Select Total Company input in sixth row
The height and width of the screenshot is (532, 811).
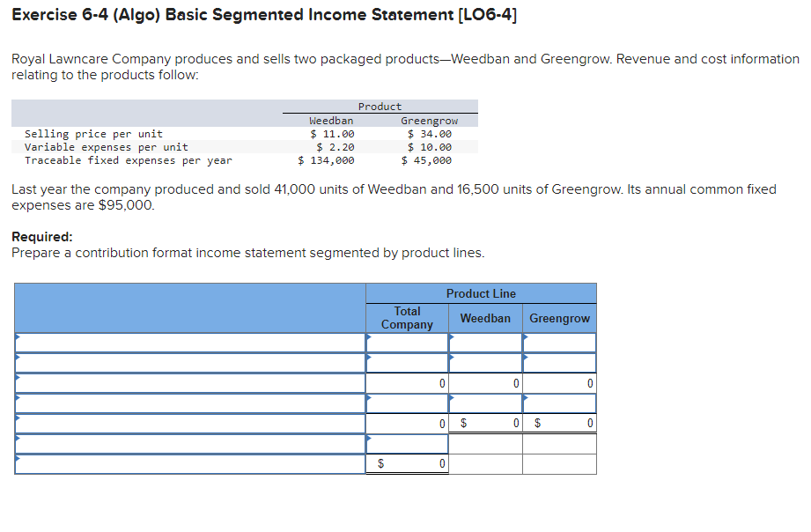pos(407,444)
